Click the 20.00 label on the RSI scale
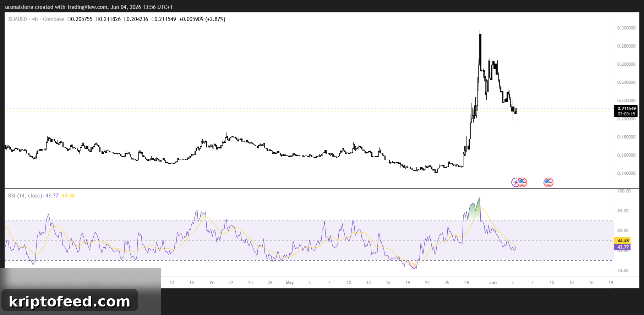Viewport: 644px width, 315px height. (x=623, y=271)
